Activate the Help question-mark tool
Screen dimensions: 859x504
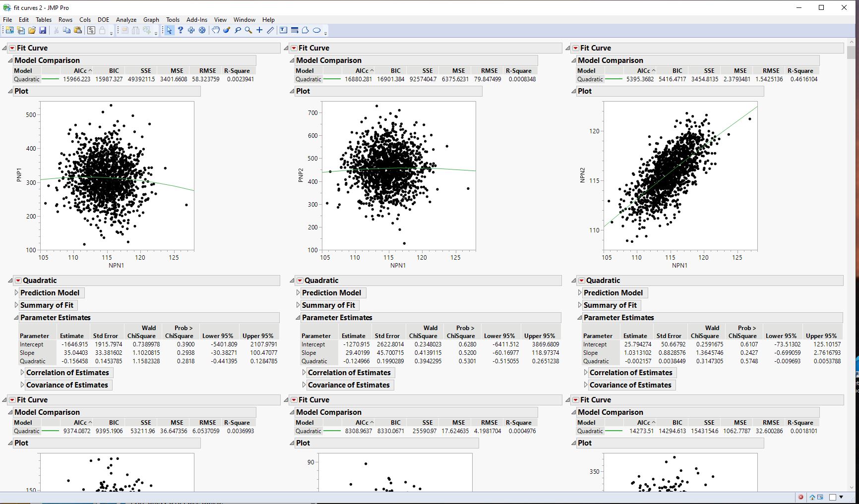180,31
